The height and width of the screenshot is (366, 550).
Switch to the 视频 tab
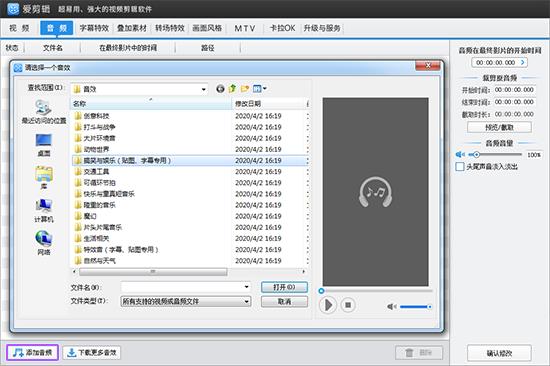pos(19,28)
